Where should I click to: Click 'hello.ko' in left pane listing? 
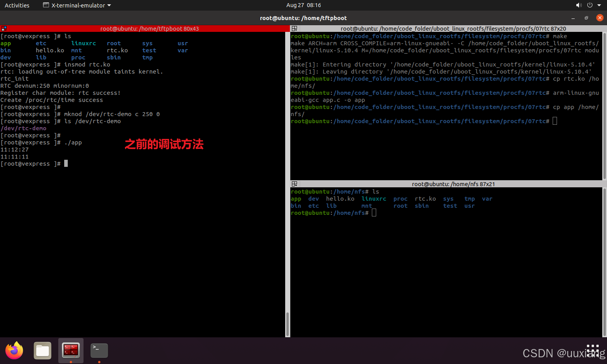coord(50,50)
